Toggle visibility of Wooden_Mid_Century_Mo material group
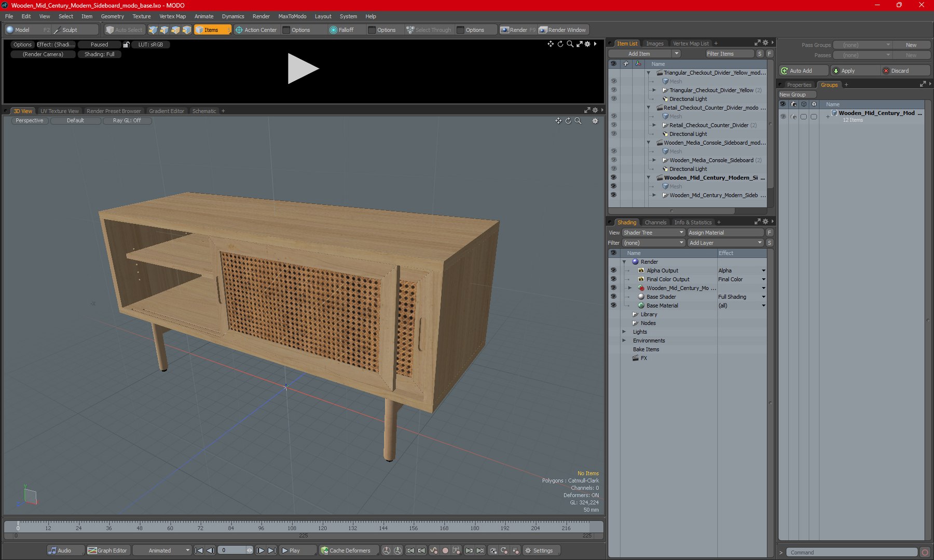 (x=613, y=288)
